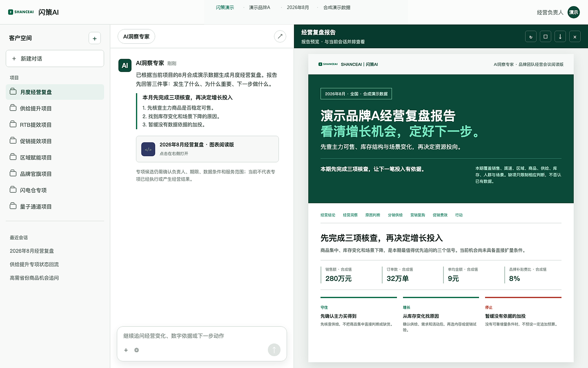The height and width of the screenshot is (368, 588).
Task: Click the folder icon beside 供给提升项目
Action: tap(13, 108)
